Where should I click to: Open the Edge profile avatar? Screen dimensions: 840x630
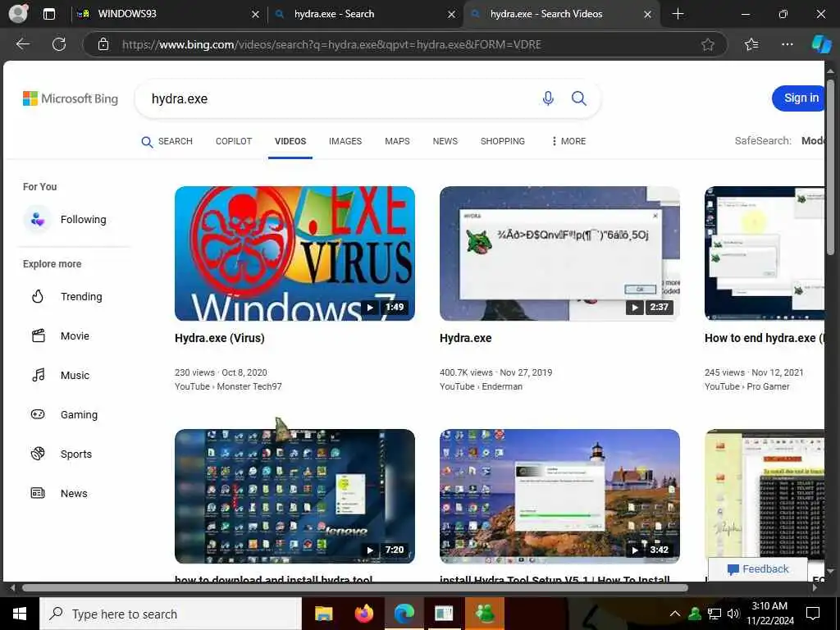[18, 13]
